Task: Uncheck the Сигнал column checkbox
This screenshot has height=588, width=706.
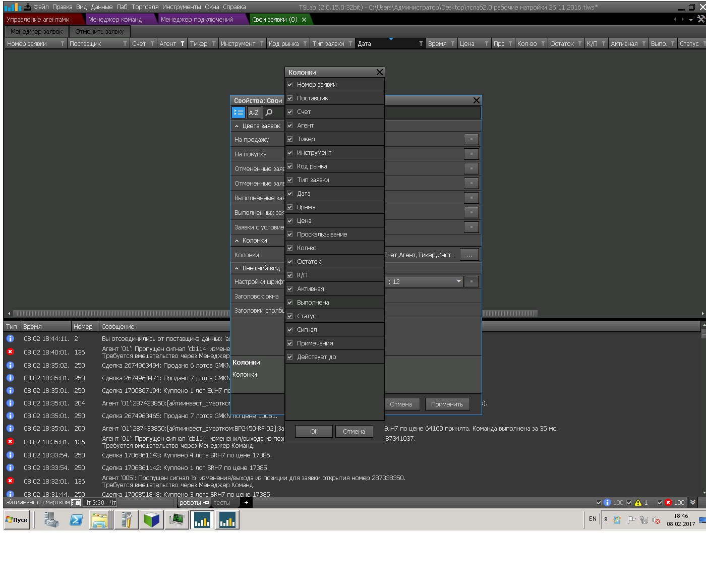Action: (x=290, y=330)
